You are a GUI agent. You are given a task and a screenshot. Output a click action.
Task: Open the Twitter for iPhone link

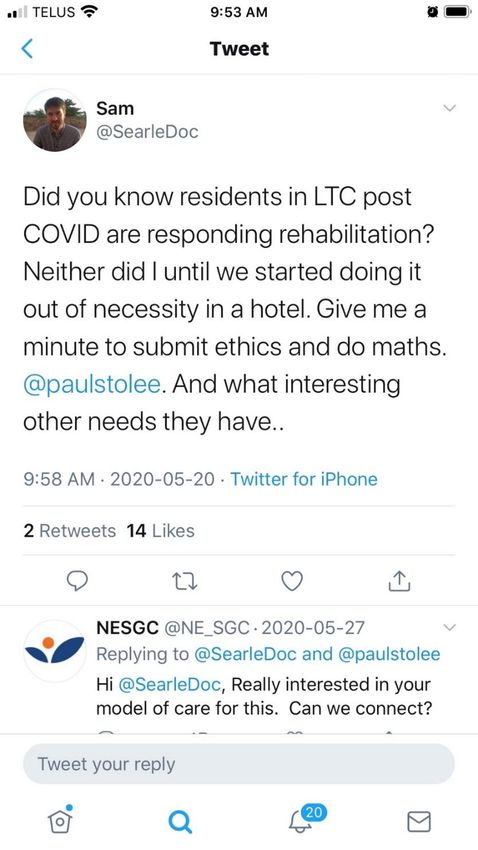(x=303, y=479)
